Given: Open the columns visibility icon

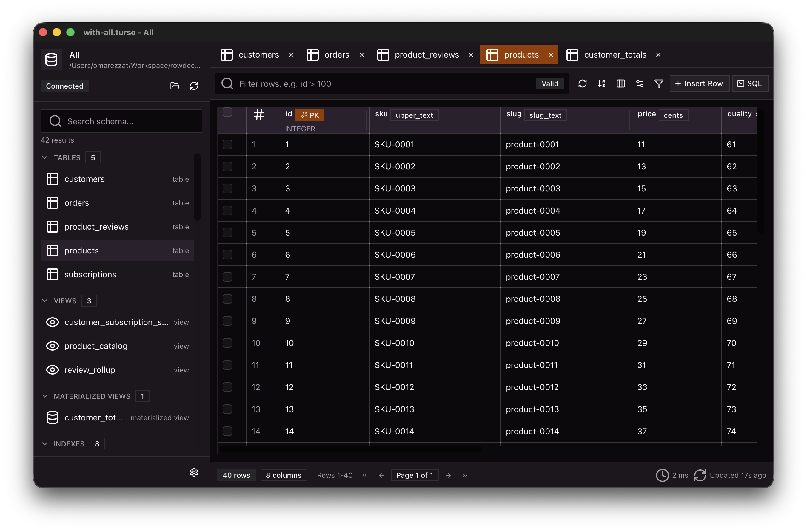Looking at the screenshot, I should coord(620,83).
